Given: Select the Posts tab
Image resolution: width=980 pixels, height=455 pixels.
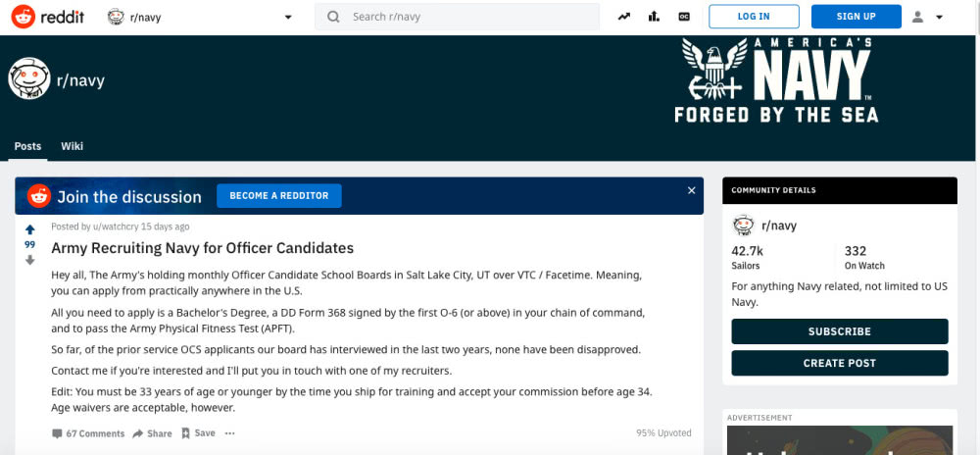Looking at the screenshot, I should (x=27, y=146).
